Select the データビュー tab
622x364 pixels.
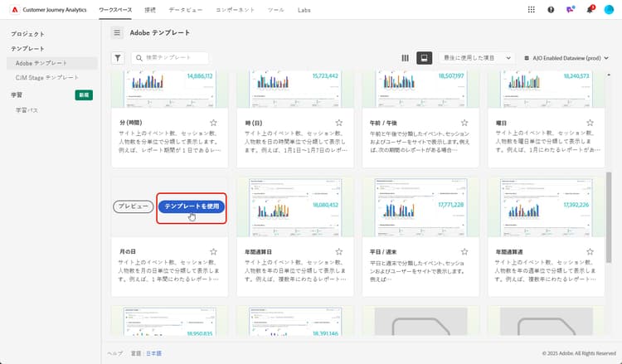[186, 10]
